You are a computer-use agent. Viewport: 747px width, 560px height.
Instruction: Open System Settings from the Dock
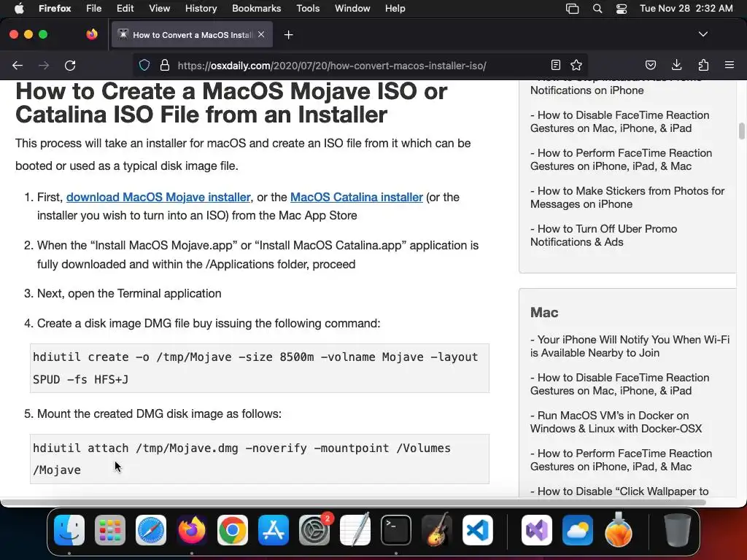coord(314,530)
